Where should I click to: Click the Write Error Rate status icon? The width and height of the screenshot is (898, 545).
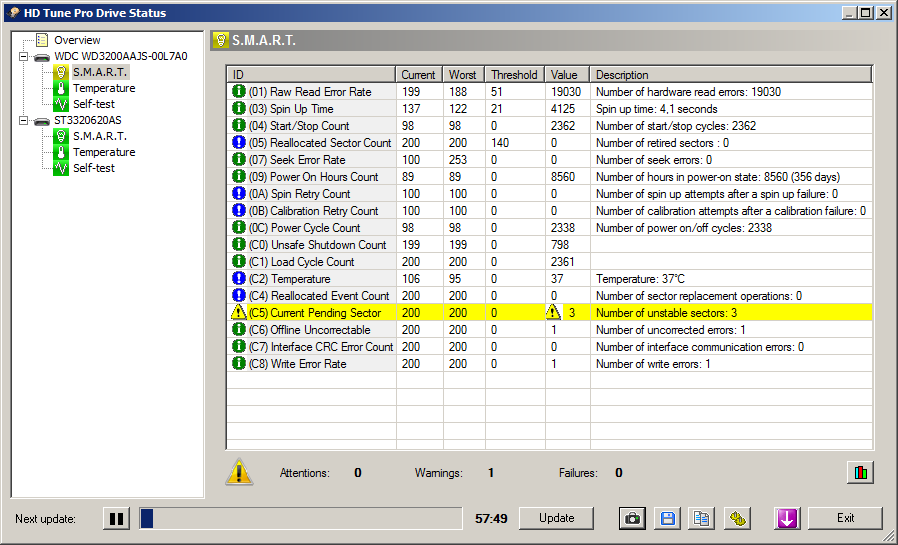[238, 363]
